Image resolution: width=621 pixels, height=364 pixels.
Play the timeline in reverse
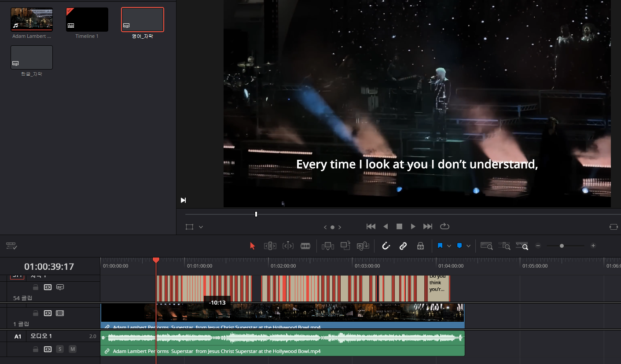pos(386,226)
